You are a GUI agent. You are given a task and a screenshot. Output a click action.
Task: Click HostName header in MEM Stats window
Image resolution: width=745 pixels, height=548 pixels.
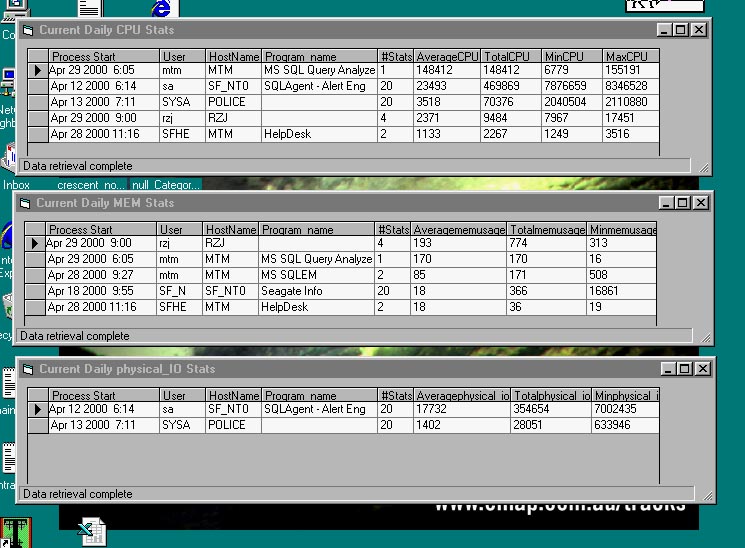click(x=230, y=229)
